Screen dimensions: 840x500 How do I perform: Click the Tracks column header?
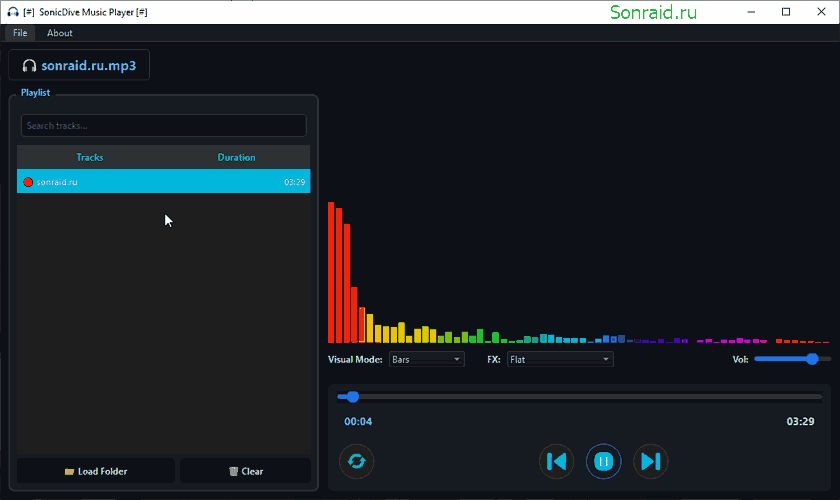tap(89, 157)
